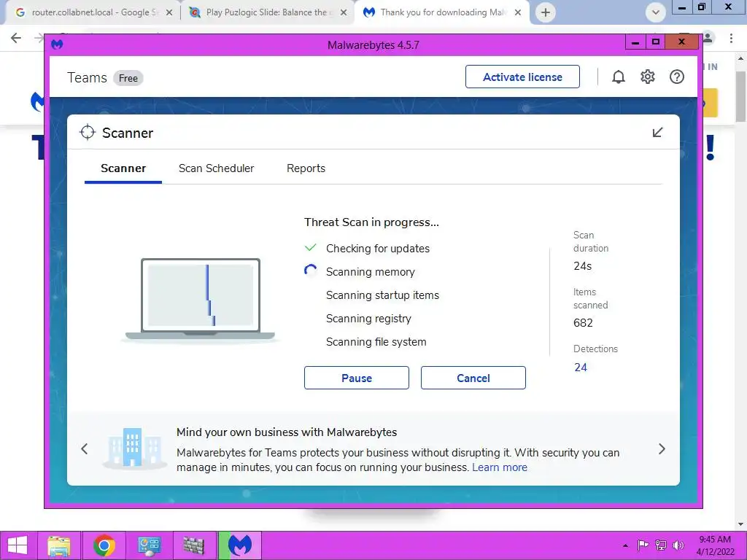Click Malwarebytes taskbar icon
747x560 pixels.
tap(239, 545)
